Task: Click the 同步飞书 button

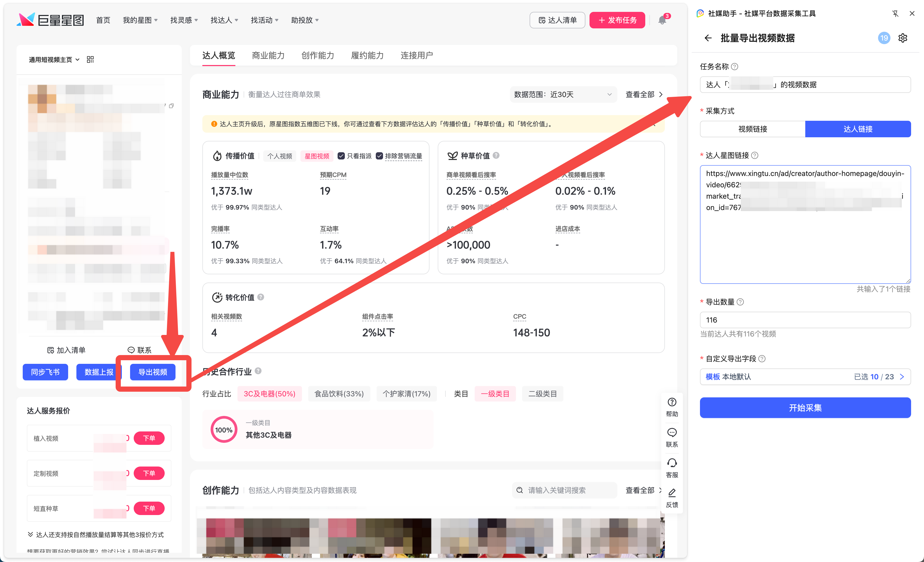Action: pos(45,372)
